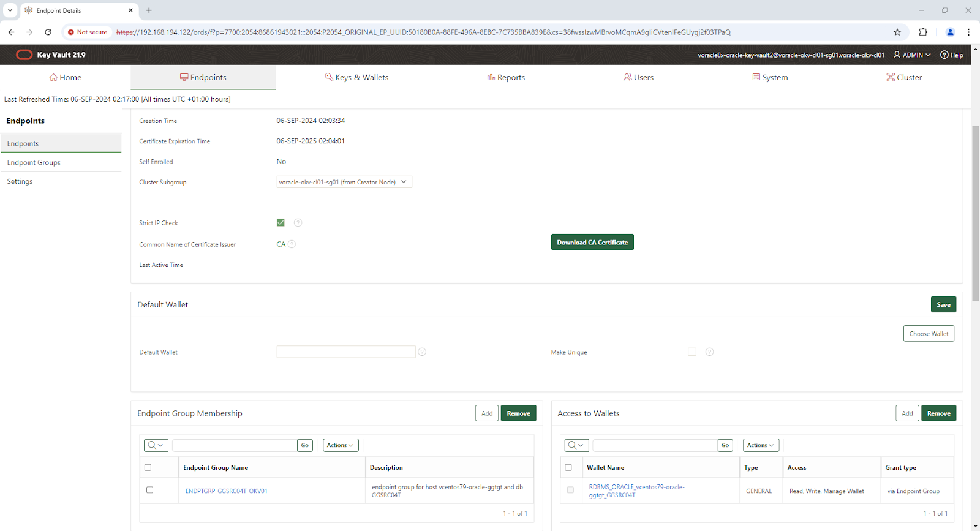This screenshot has width=980, height=531.
Task: Click Download CA Certificate button
Action: (592, 243)
